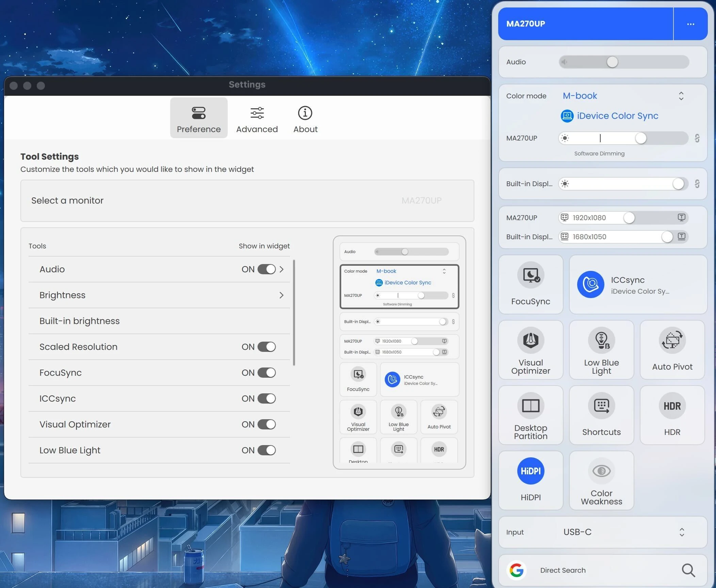Open the Shortcuts tile in widget

tap(601, 415)
